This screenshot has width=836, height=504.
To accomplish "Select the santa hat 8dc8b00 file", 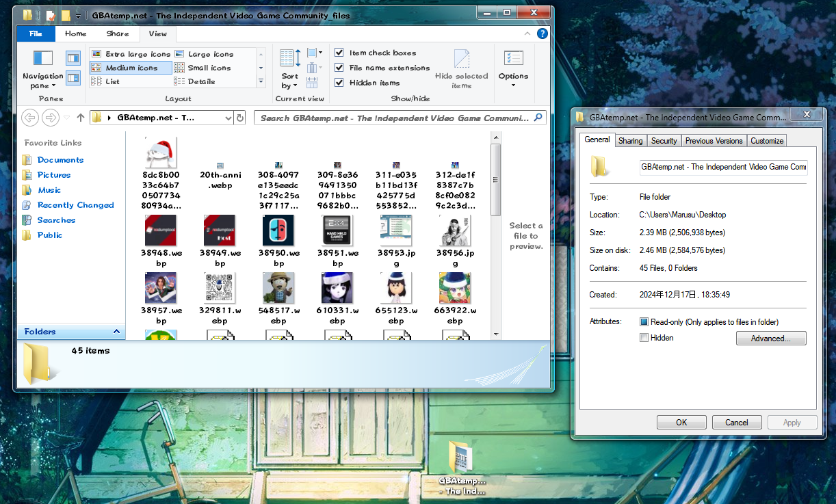I will pos(161,173).
